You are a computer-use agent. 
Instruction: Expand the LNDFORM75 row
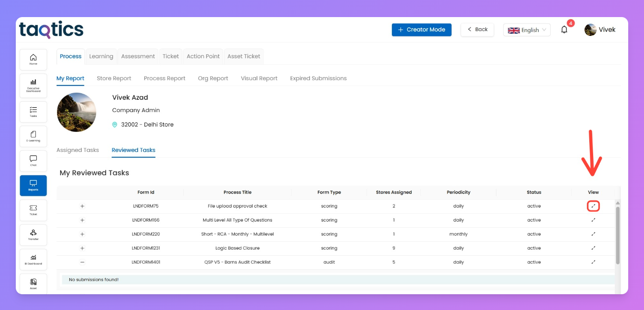82,206
